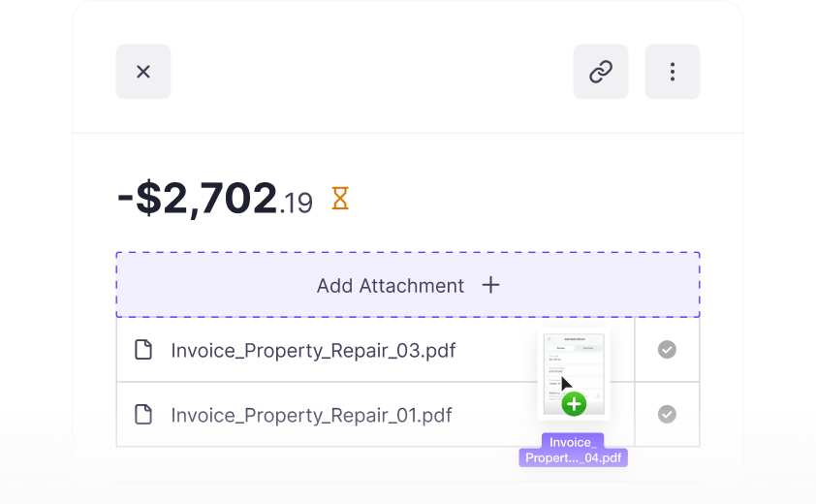
Task: Click the orange hourglass pending icon
Action: [340, 199]
